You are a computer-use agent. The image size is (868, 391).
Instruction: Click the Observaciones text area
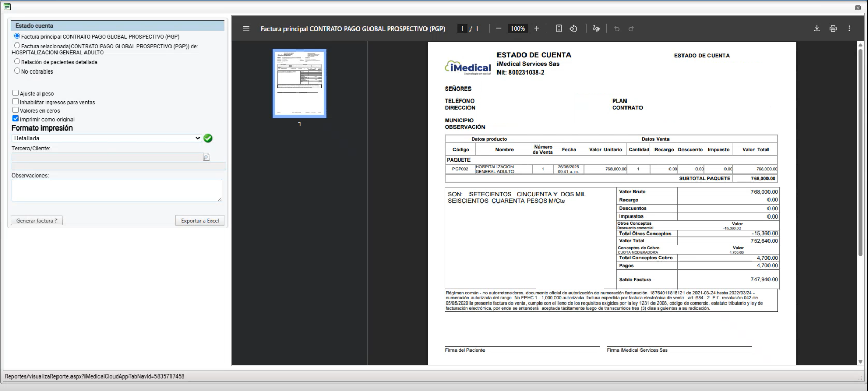click(117, 190)
